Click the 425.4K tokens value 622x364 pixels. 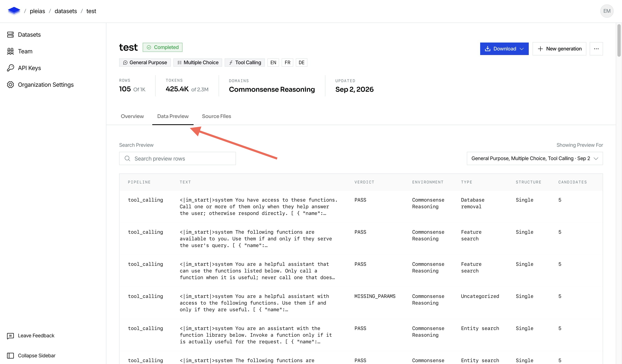pos(177,89)
